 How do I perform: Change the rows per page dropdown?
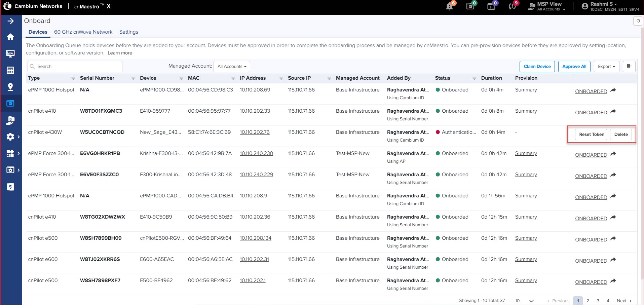pyautogui.click(x=524, y=301)
